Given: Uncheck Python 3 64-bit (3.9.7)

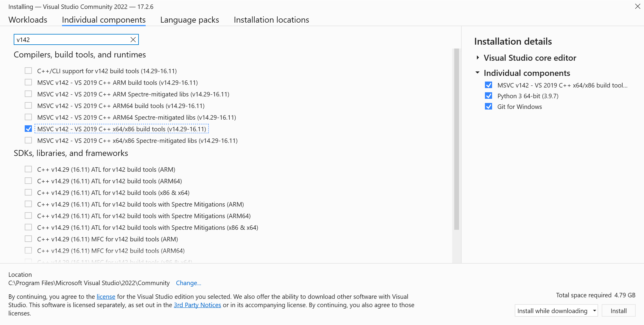Looking at the screenshot, I should click(489, 96).
